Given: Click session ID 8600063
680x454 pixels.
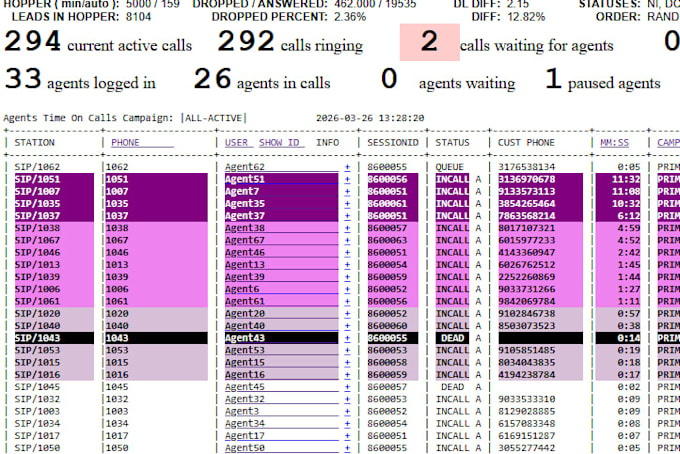Looking at the screenshot, I should click(x=387, y=240).
